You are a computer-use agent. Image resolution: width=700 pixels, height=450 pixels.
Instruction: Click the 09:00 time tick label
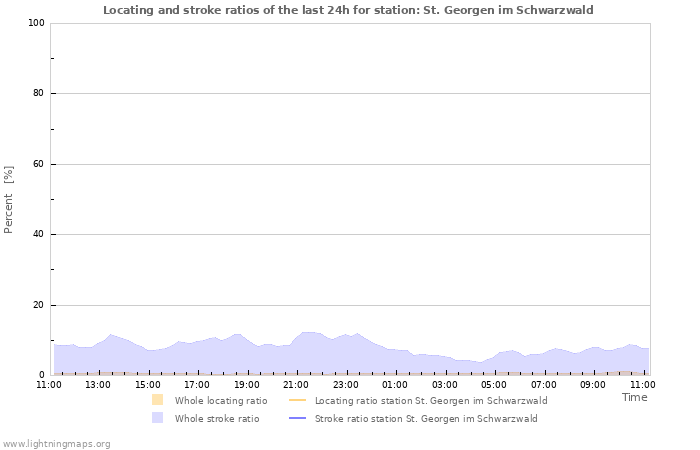(x=593, y=384)
